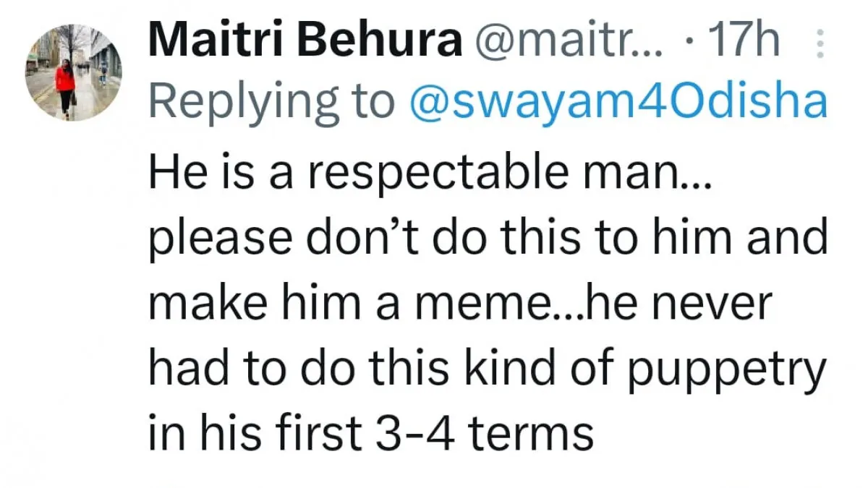
Task: Click the line "please don't do this to him and"
Action: (x=488, y=239)
